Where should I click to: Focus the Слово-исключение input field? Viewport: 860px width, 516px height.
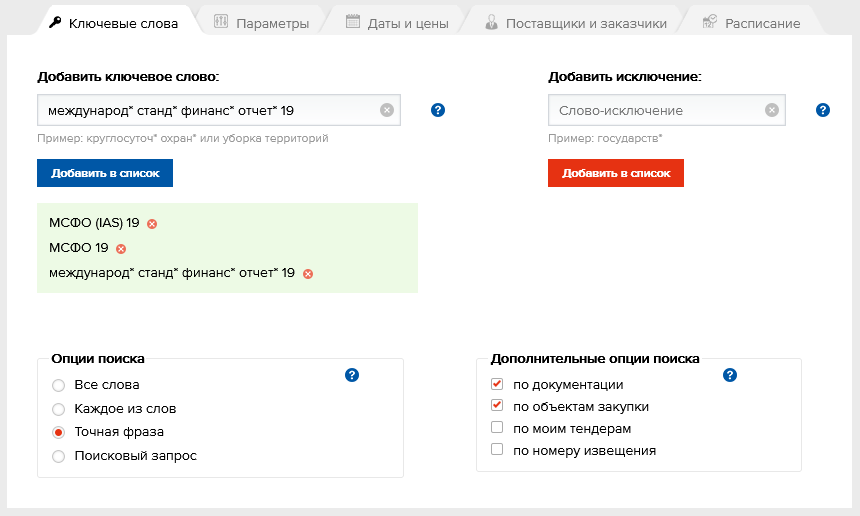[655, 110]
